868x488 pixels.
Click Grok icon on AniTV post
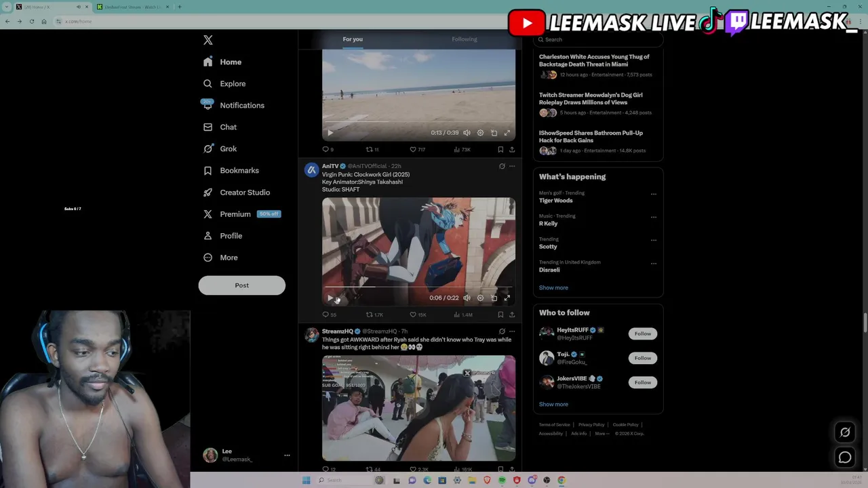(x=502, y=166)
